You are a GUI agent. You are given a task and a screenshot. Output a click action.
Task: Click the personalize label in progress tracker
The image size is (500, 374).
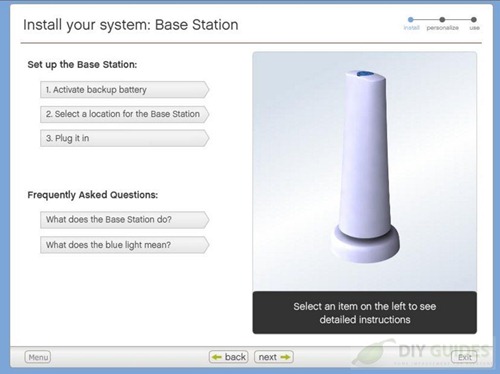442,28
